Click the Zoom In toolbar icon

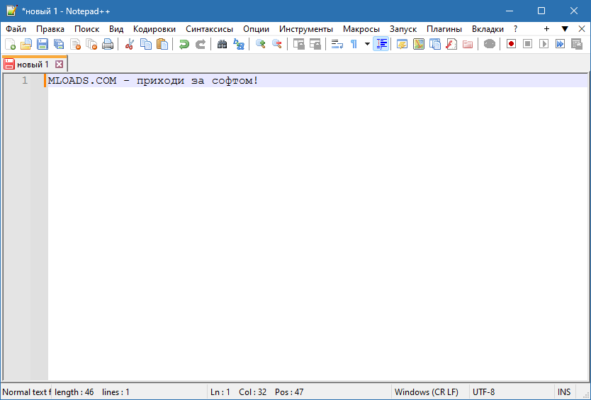[x=260, y=44]
